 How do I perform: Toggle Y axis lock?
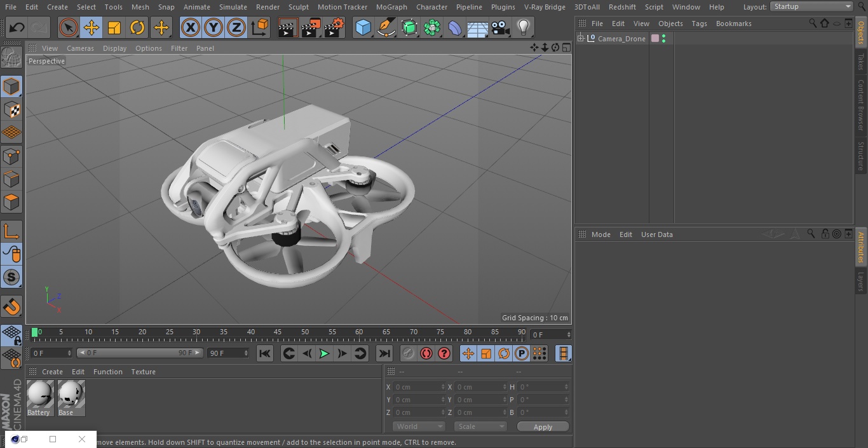pyautogui.click(x=214, y=27)
